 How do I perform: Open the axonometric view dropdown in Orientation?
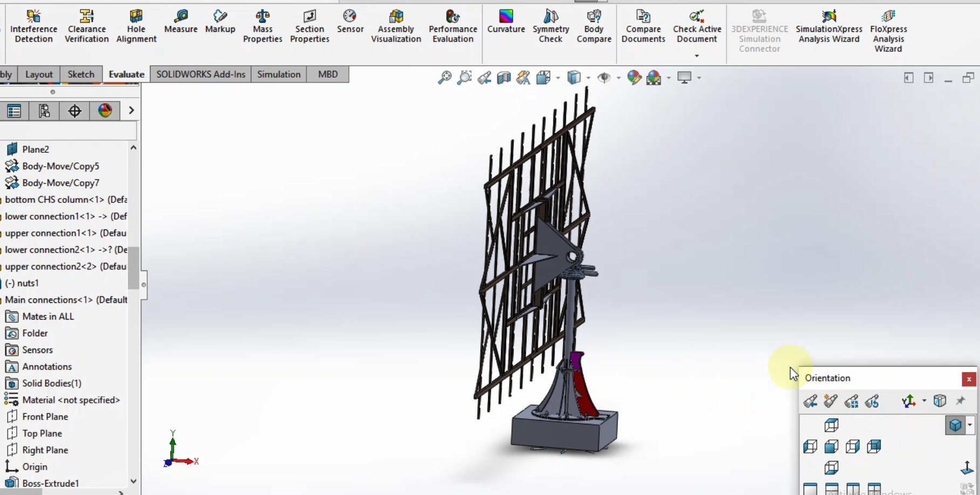970,425
